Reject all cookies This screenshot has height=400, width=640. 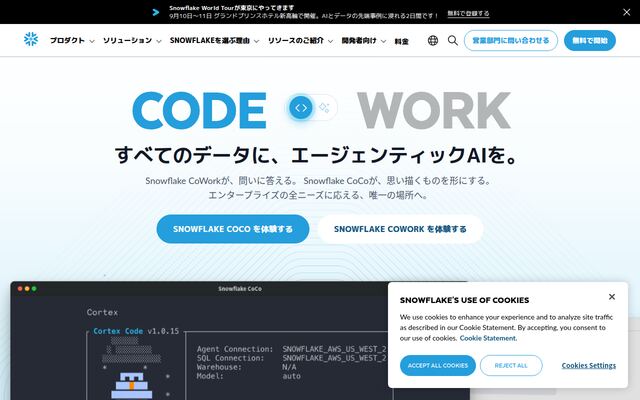[x=511, y=365]
